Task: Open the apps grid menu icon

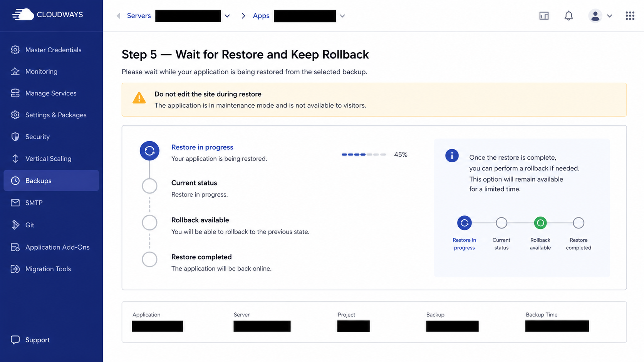Action: [630, 16]
